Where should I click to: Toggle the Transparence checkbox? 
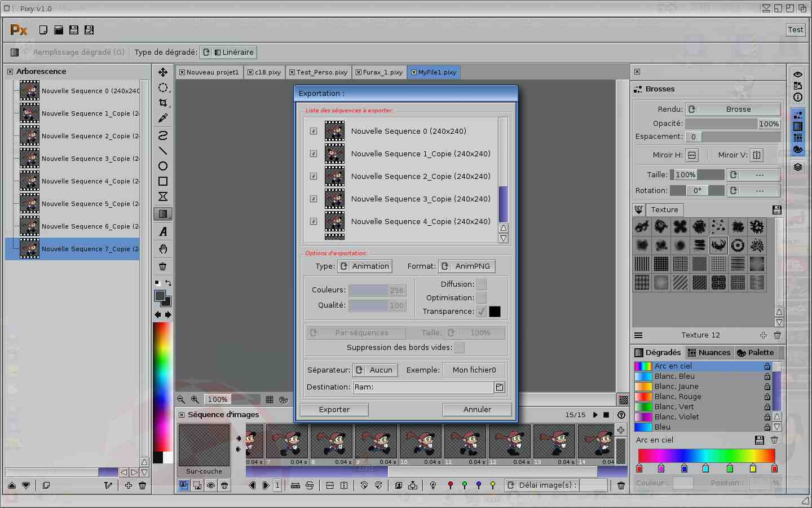coord(482,312)
